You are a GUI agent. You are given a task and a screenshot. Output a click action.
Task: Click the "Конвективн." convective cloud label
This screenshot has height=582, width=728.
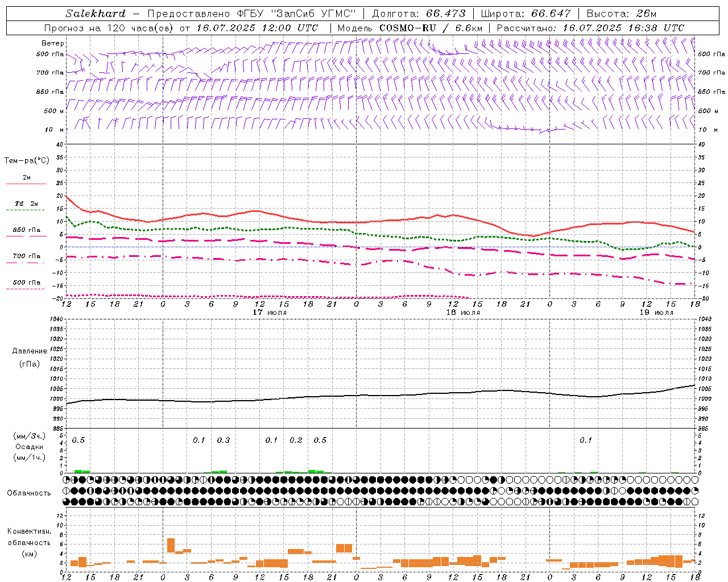pos(30,531)
